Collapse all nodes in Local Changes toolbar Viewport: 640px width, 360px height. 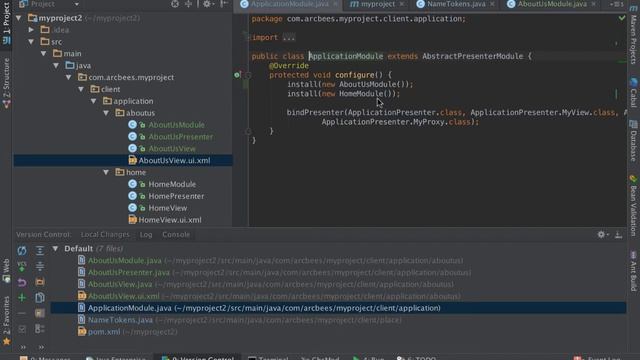coord(40,266)
